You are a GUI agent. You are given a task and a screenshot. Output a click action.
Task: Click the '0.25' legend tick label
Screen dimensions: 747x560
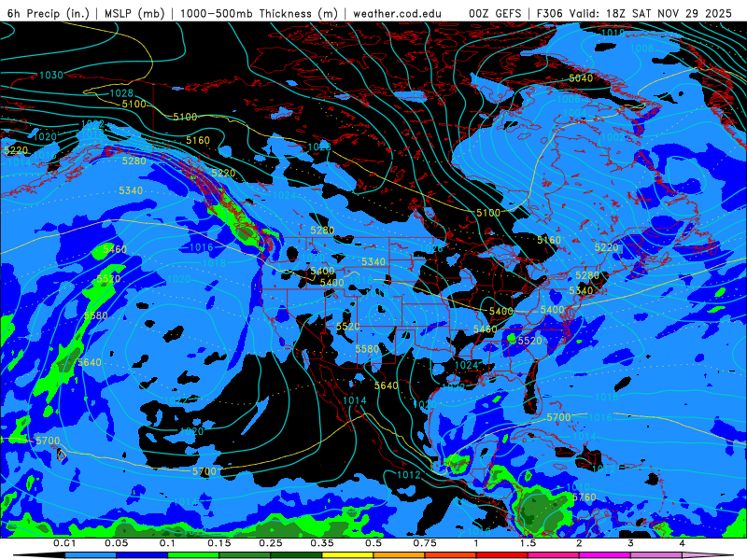click(x=271, y=543)
